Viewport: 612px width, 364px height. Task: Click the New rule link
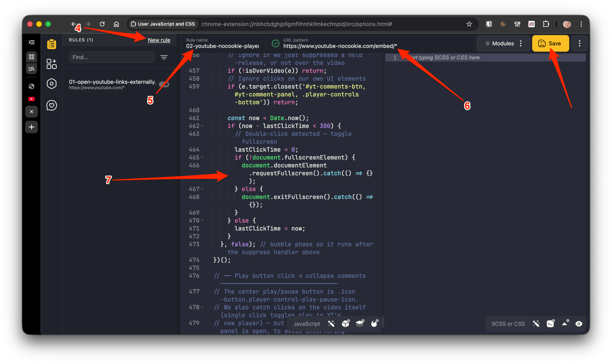(159, 40)
